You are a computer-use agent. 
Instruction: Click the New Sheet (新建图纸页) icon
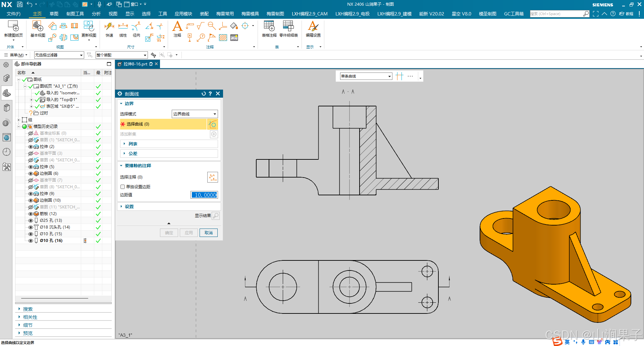coord(13,26)
